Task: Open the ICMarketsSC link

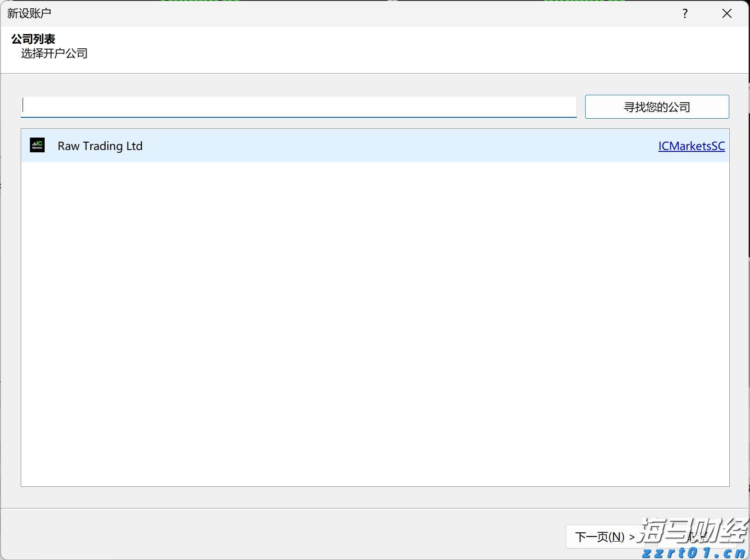Action: pos(691,146)
